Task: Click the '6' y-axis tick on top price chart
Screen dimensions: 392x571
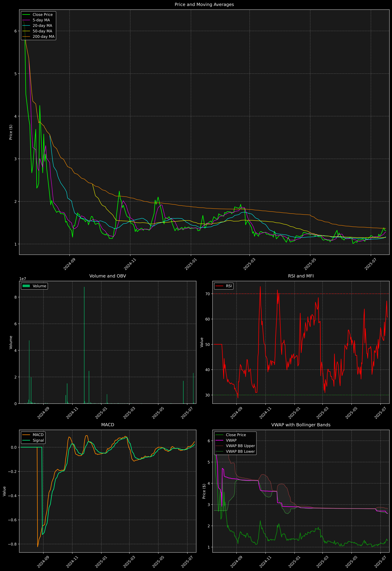Action: pyautogui.click(x=15, y=31)
